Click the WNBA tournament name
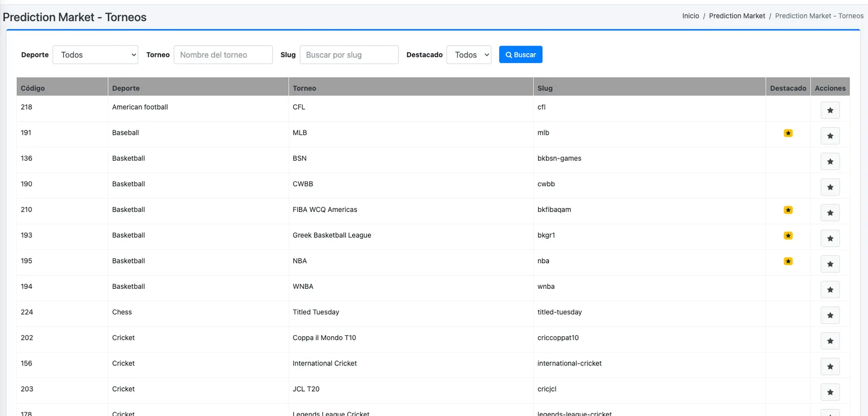The image size is (868, 416). coord(303,287)
